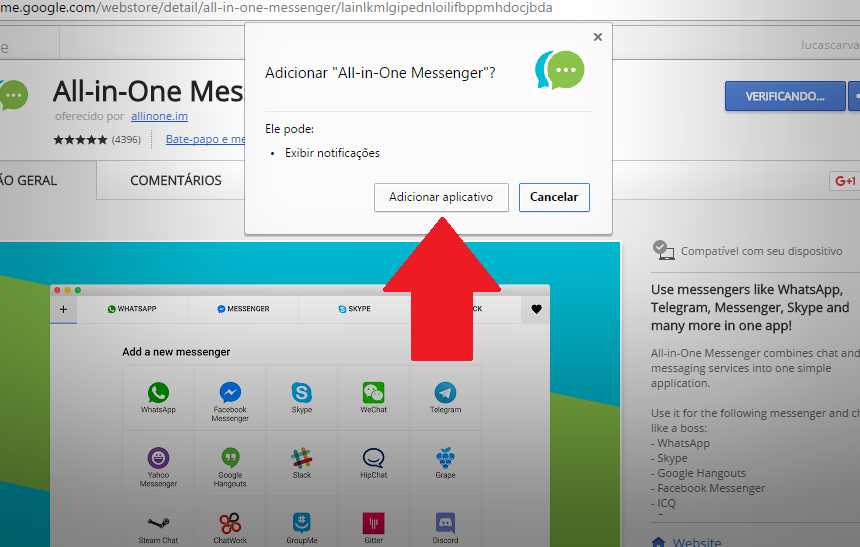Click the Skype icon in grid
This screenshot has height=547, width=860.
point(302,393)
